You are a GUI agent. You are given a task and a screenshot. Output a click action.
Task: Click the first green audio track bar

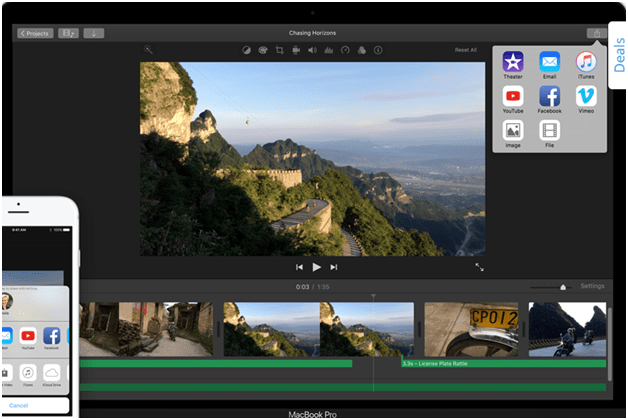[216, 364]
